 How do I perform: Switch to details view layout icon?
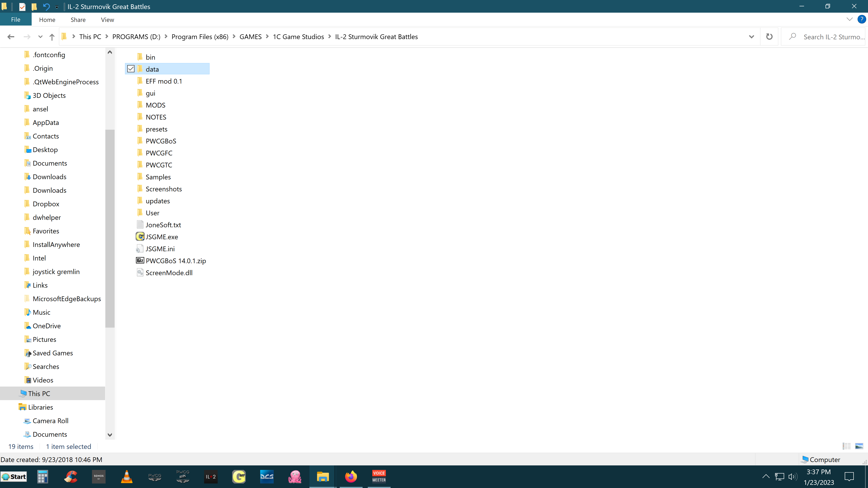click(x=847, y=446)
